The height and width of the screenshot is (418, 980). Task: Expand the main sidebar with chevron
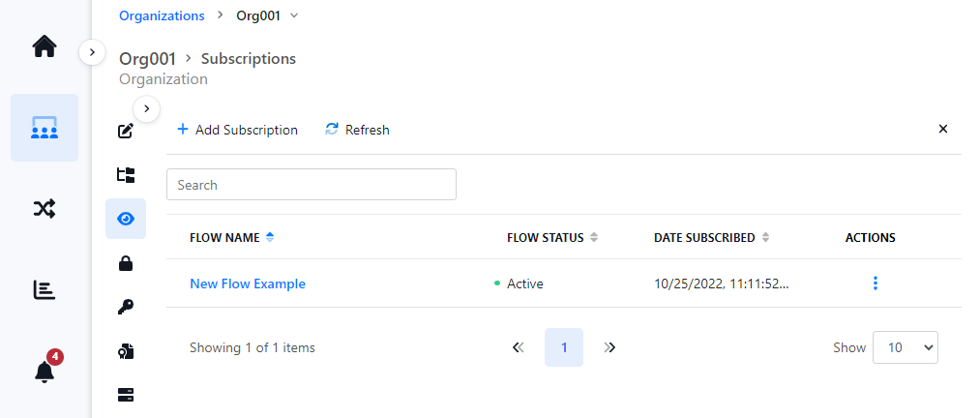92,51
